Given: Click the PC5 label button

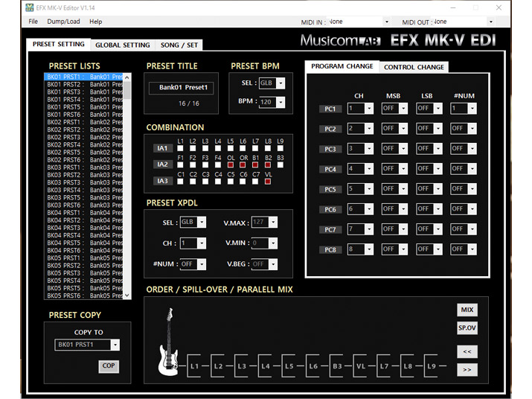Looking at the screenshot, I should click(x=330, y=189).
